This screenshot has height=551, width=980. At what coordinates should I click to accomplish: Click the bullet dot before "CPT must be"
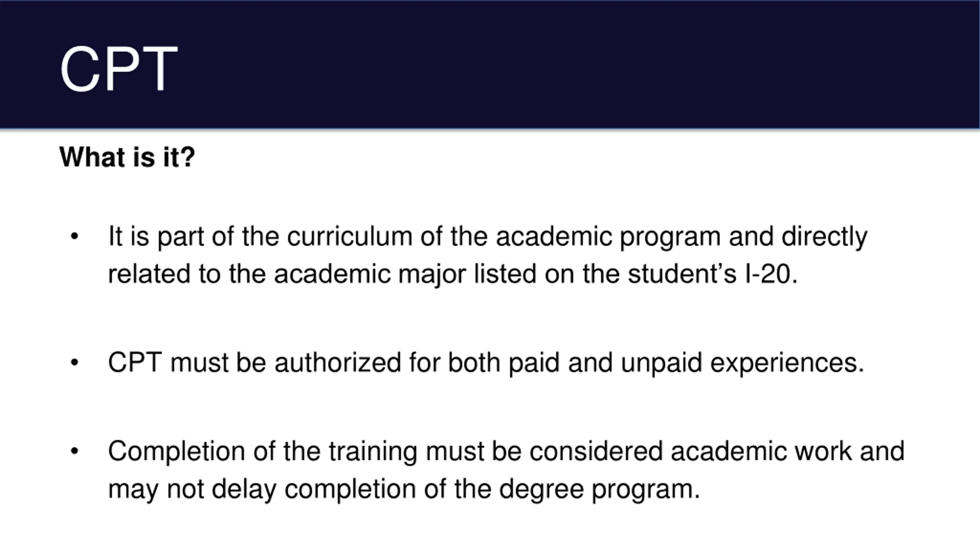tap(74, 362)
